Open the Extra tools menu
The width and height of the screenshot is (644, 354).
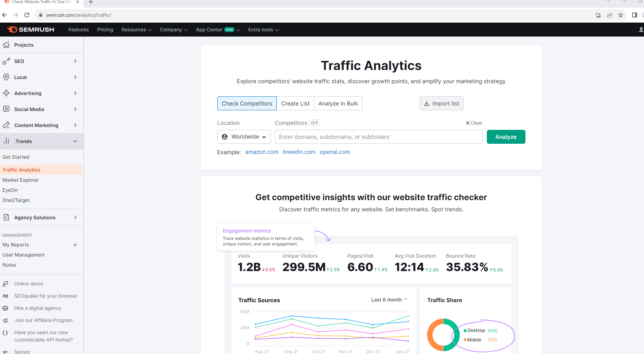coord(264,30)
